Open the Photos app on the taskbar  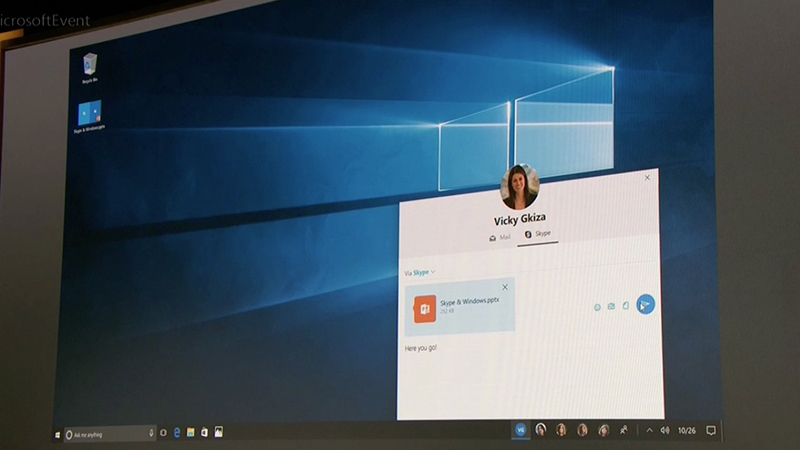[218, 432]
